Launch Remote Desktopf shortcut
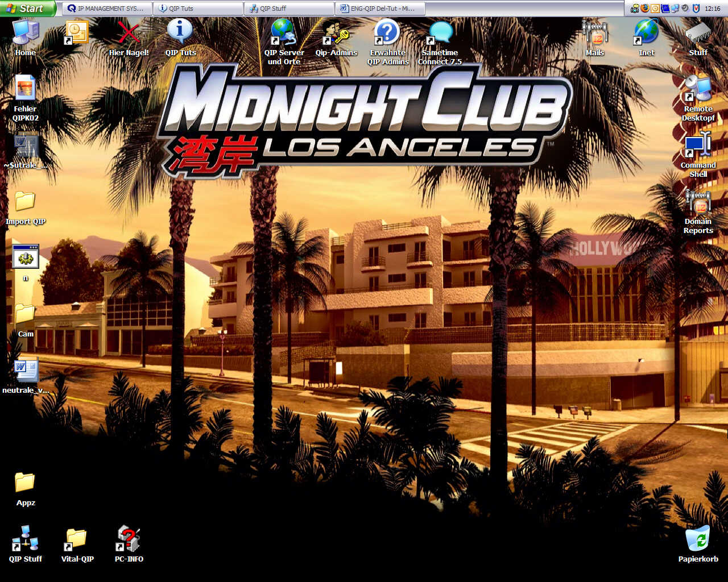The width and height of the screenshot is (728, 582). pos(698,98)
